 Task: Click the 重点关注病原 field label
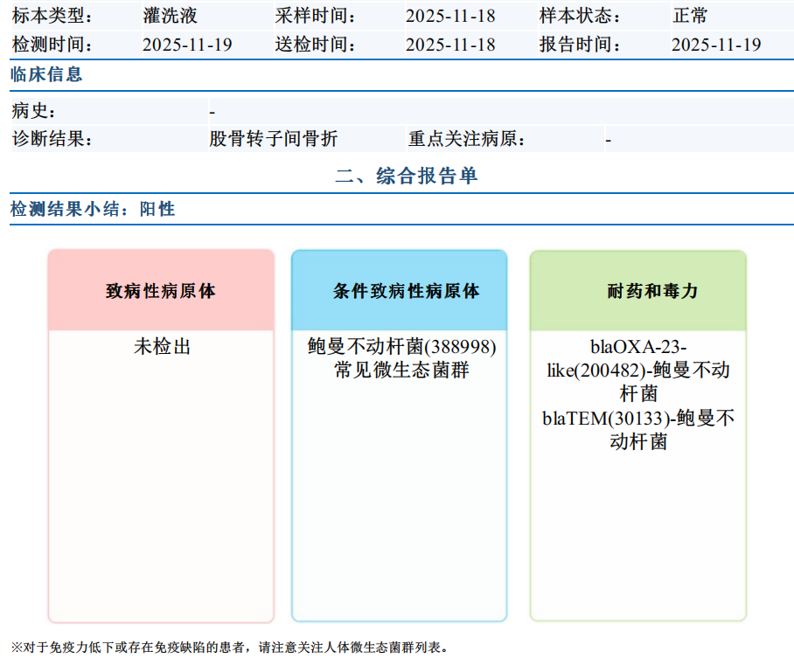(x=466, y=139)
